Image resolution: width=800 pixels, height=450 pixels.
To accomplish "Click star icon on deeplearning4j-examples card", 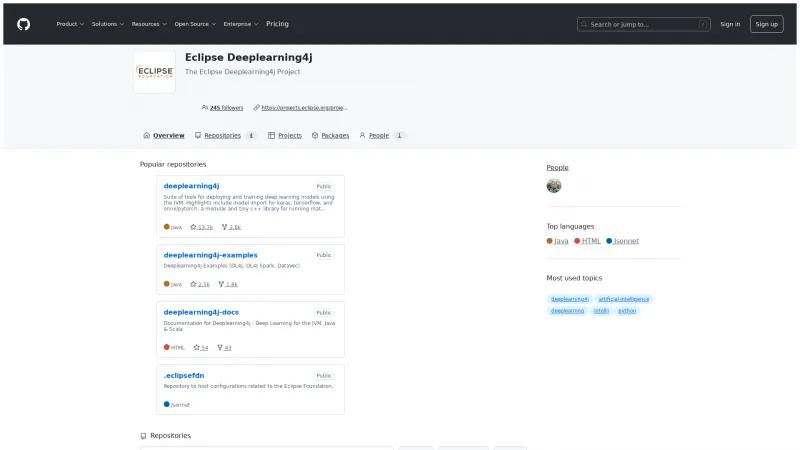I will tap(193, 284).
